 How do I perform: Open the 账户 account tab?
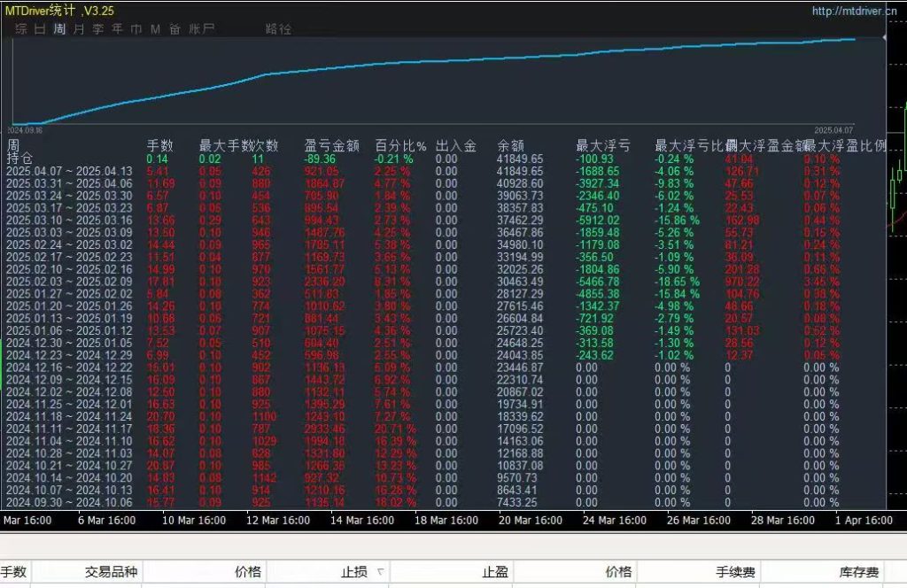[201, 29]
